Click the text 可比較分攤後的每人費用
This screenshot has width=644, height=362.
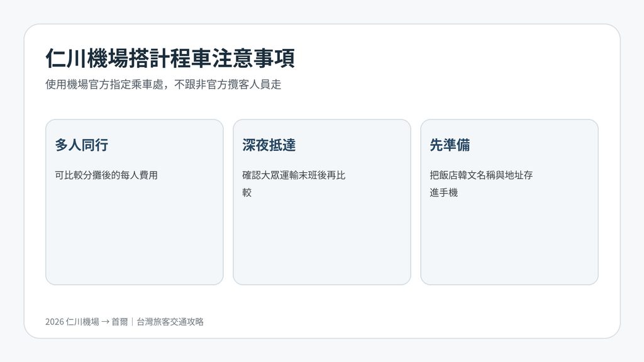[106, 175]
